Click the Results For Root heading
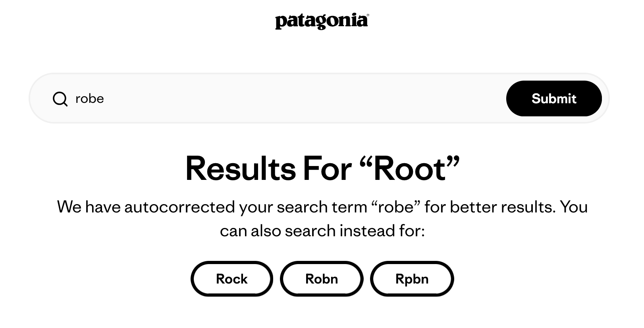The width and height of the screenshot is (644, 328). [x=322, y=169]
